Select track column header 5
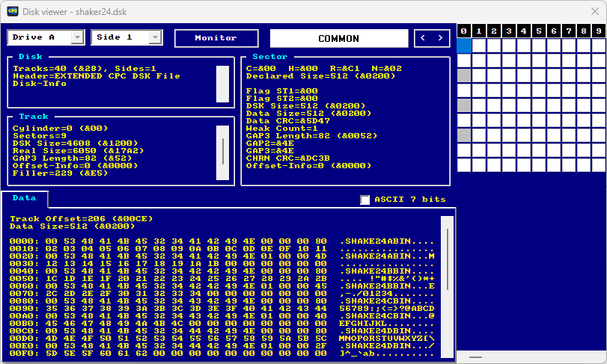The image size is (607, 364). [538, 31]
